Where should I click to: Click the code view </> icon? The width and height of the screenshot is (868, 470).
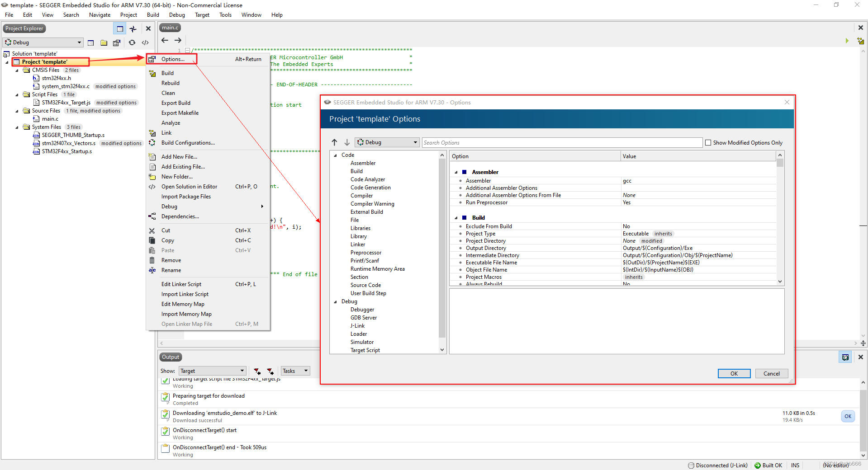coord(145,43)
